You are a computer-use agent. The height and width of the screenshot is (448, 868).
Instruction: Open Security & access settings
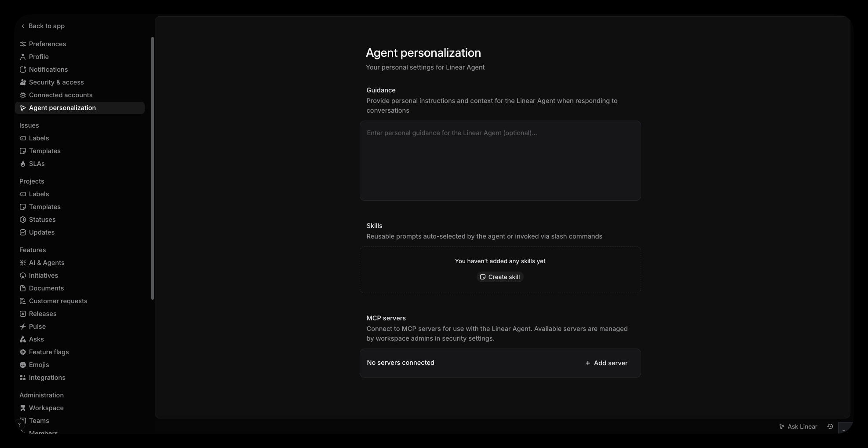pos(23,82)
